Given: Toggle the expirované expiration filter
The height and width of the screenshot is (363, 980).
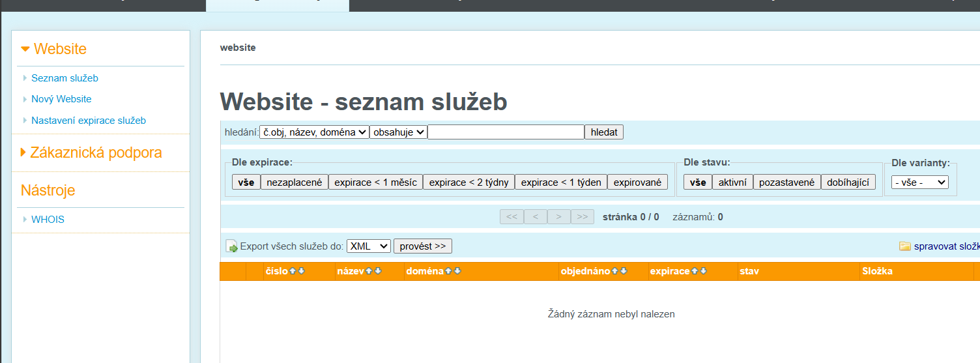Looking at the screenshot, I should pos(637,182).
